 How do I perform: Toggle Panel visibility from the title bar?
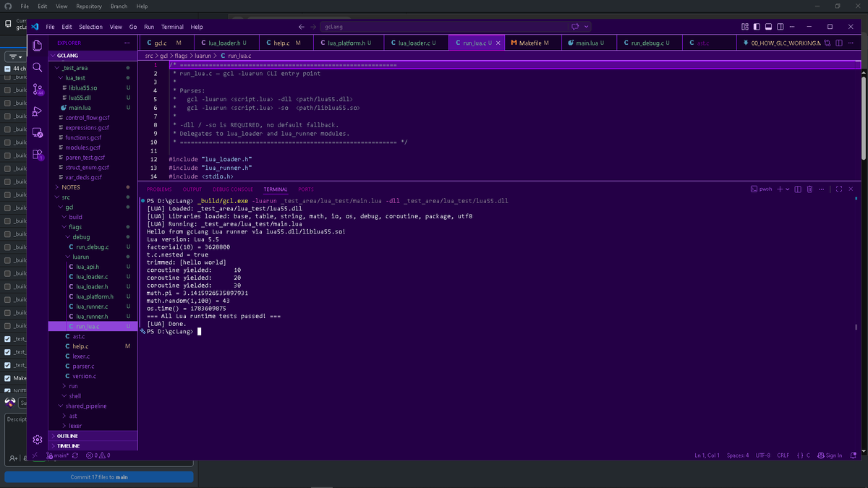[770, 27]
